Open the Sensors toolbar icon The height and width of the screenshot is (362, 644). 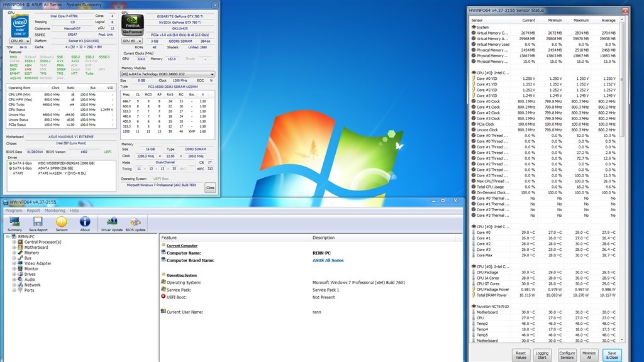point(62,224)
